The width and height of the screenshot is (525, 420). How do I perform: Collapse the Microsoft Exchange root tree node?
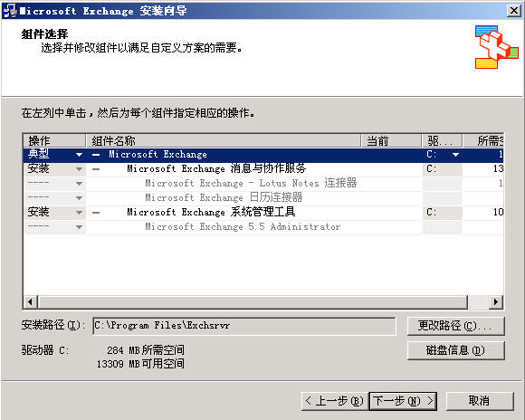tap(96, 155)
